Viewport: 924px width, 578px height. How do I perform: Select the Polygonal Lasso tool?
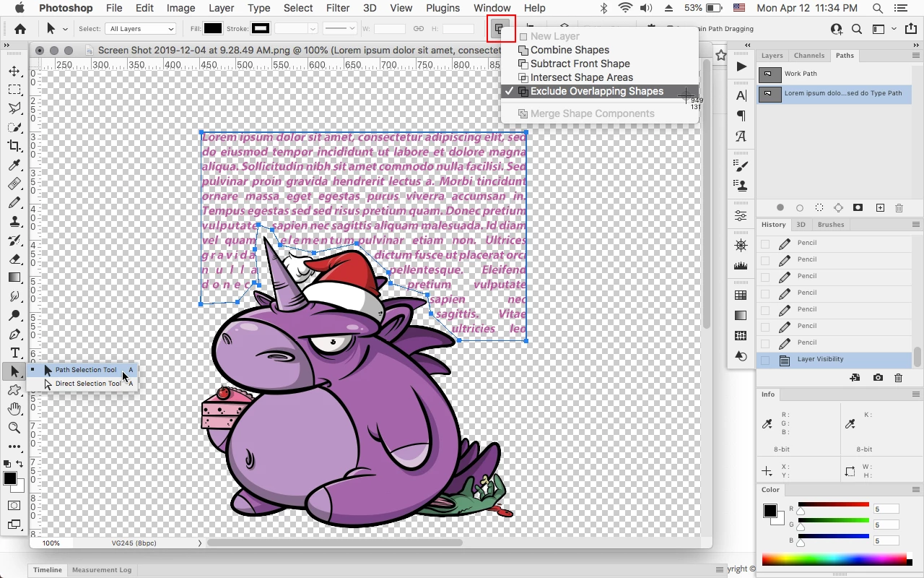click(14, 108)
